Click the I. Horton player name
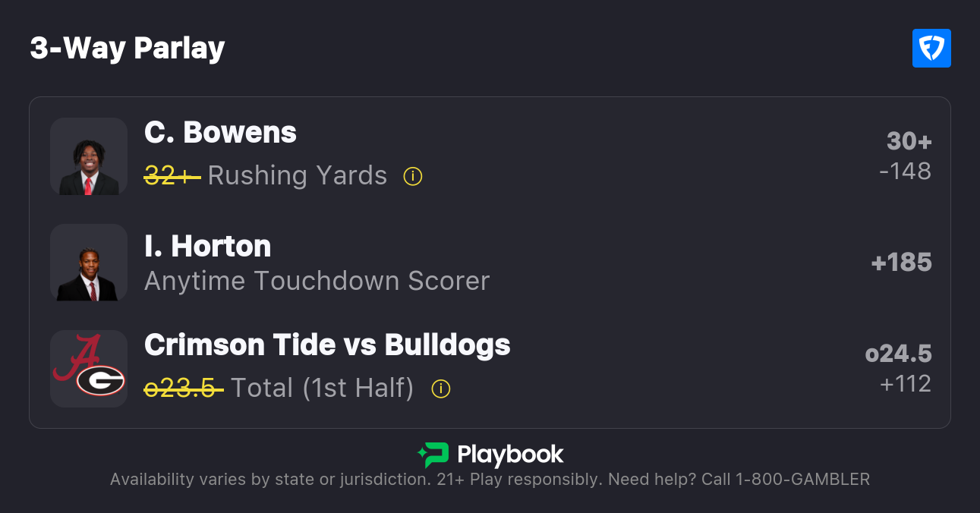The width and height of the screenshot is (980, 513). (207, 247)
